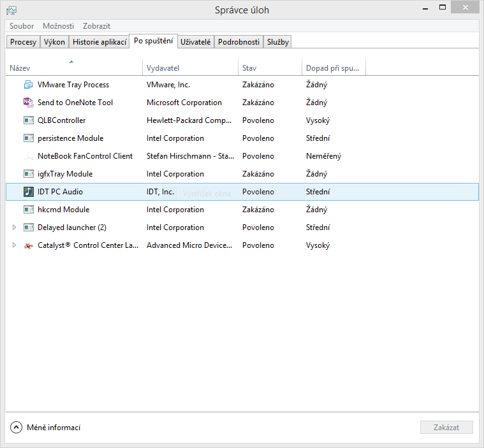The image size is (484, 448).
Task: Select the Delayed launcher (2) name
Action: pyautogui.click(x=72, y=228)
